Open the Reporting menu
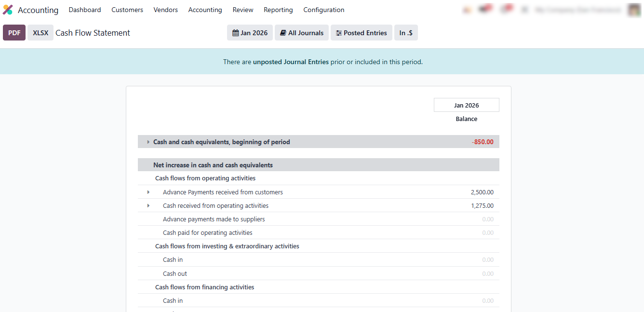The height and width of the screenshot is (312, 644). tap(278, 10)
